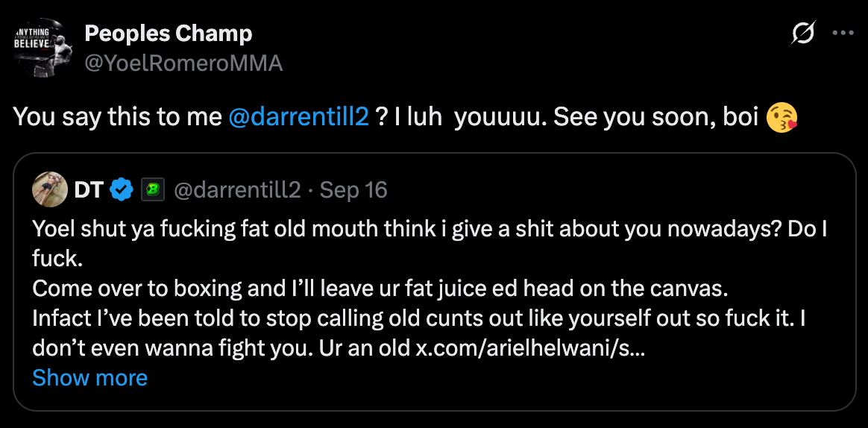Open Grok actions icon on the tweet
Image resolution: width=868 pixels, height=428 pixels.
(x=804, y=34)
